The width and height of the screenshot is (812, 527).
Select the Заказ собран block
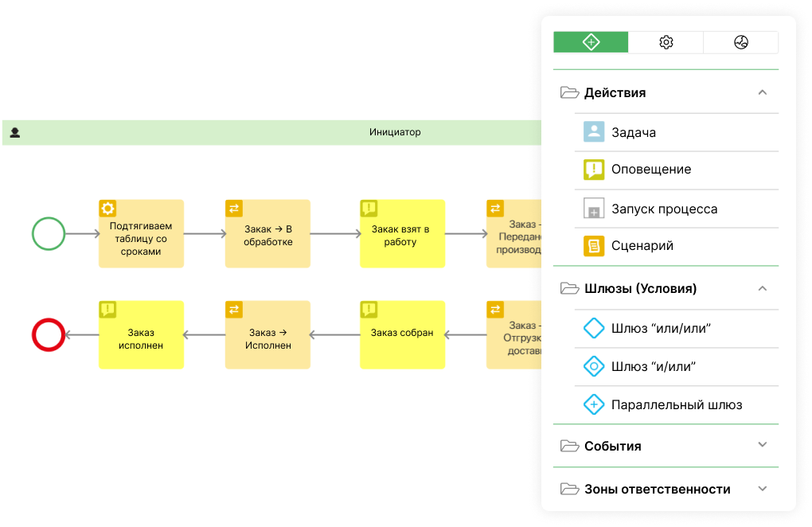[402, 335]
